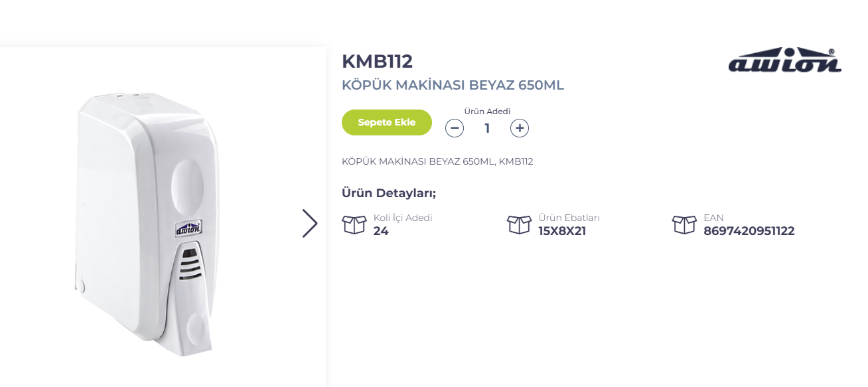Open the white foam dispenser product photo
This screenshot has height=387, width=868.
point(146,219)
